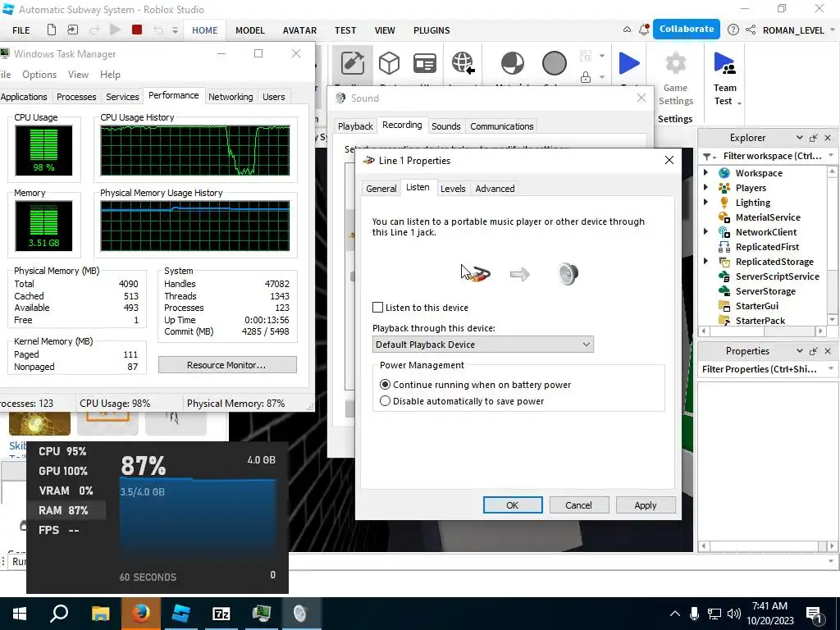Expand the Workspace tree node
The width and height of the screenshot is (840, 630).
tap(705, 172)
